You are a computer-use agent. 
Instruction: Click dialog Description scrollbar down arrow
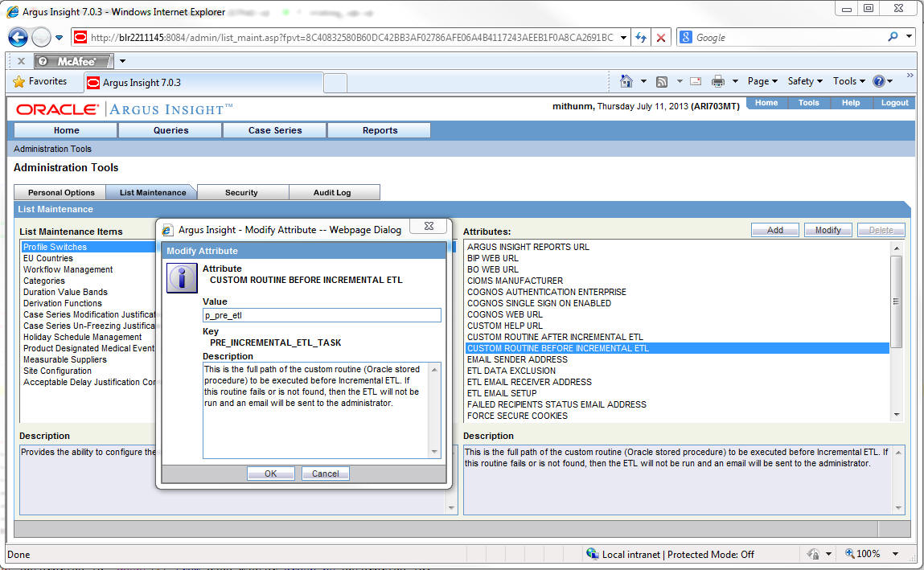click(434, 452)
